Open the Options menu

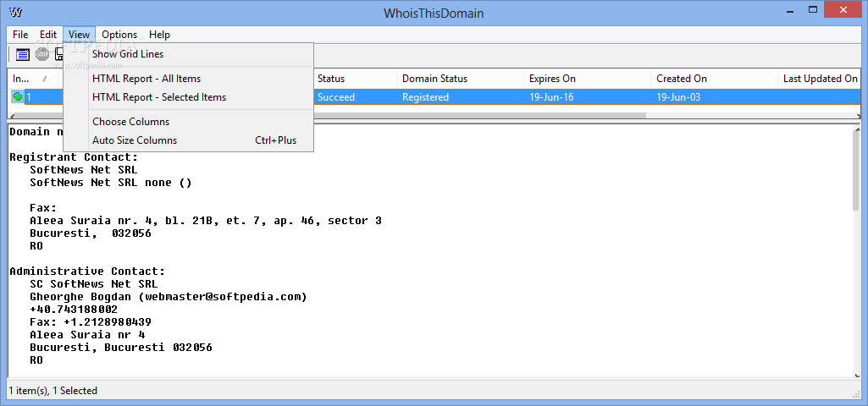[x=119, y=35]
